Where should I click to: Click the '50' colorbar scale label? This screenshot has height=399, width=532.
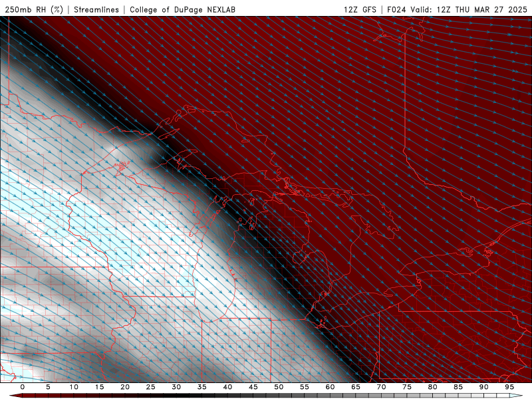point(279,387)
